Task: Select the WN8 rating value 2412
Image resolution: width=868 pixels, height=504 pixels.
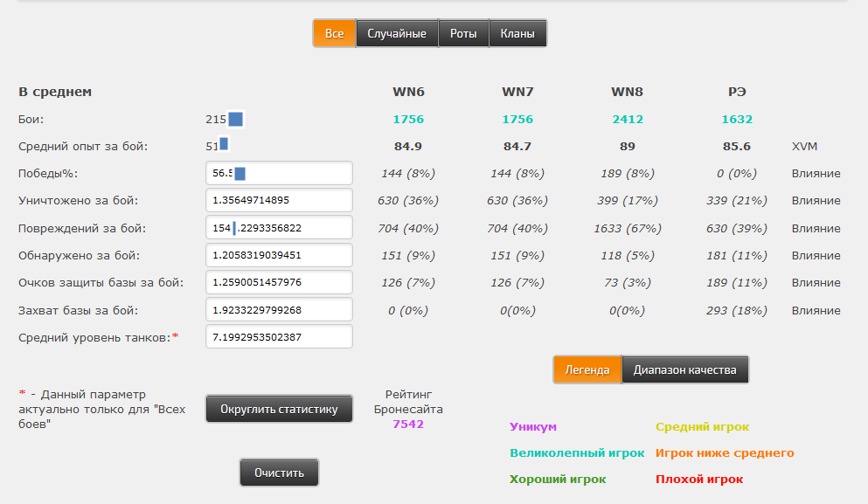Action: [x=628, y=119]
